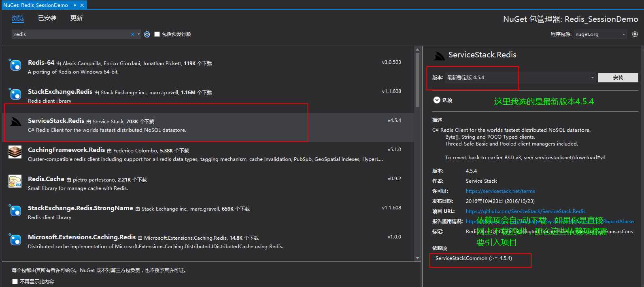
Task: Click the ServiceStack.Redis detail pane logo
Action: (x=439, y=56)
